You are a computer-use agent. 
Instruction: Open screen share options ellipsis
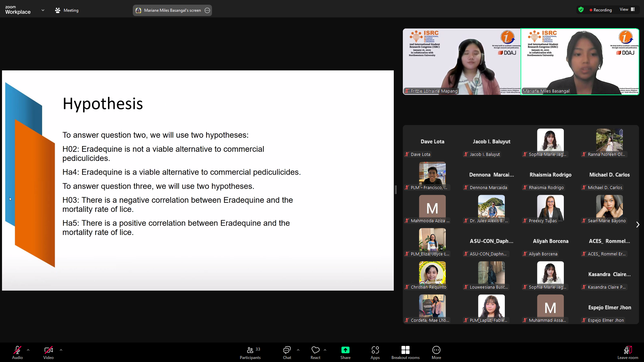[207, 10]
